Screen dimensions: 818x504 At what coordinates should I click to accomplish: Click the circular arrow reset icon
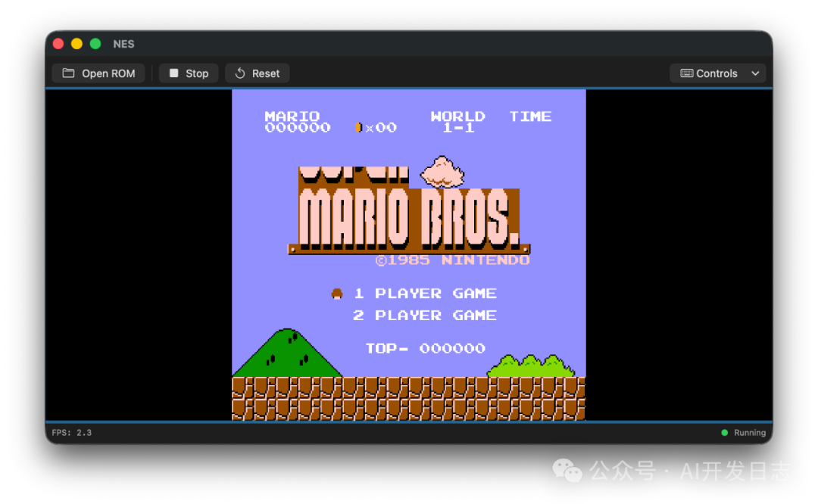(240, 73)
